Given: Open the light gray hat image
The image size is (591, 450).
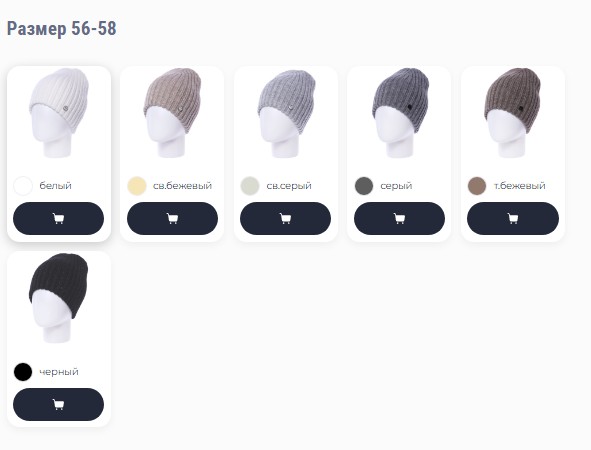Looking at the screenshot, I should pos(286,113).
